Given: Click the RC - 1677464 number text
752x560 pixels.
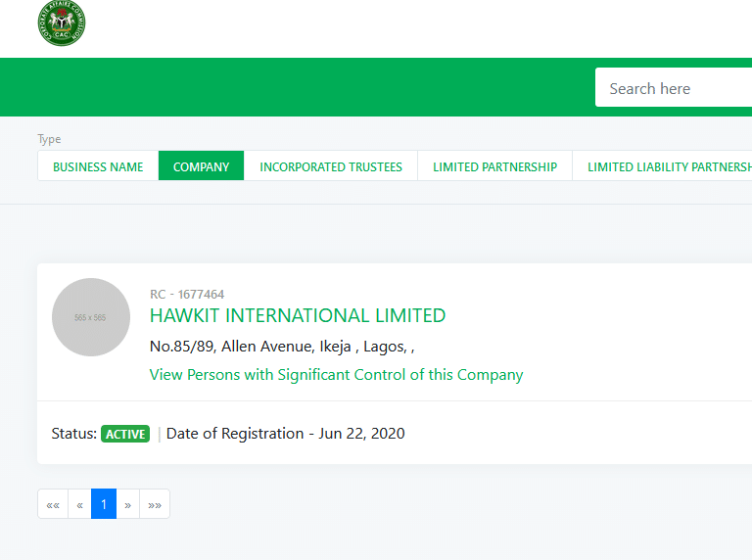Looking at the screenshot, I should pyautogui.click(x=187, y=294).
